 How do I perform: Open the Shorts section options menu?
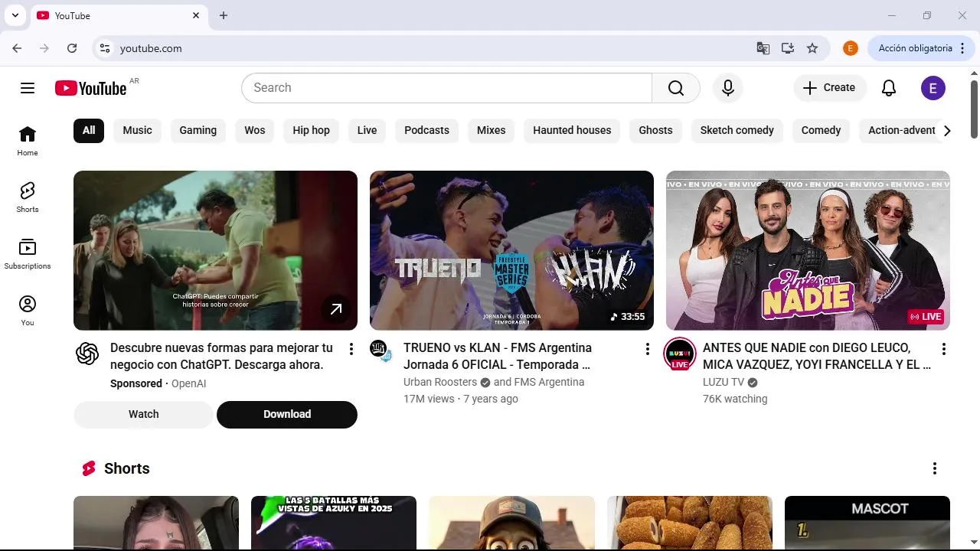coord(935,468)
